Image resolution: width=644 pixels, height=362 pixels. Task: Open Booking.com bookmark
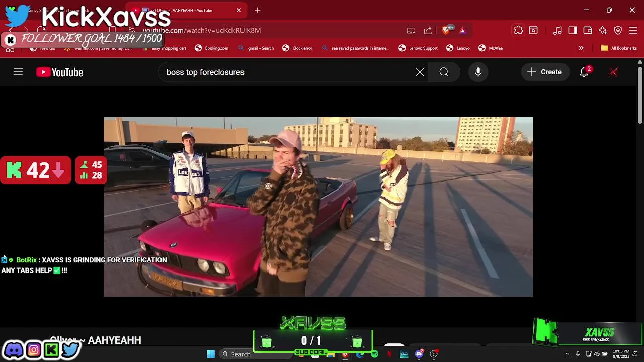[x=212, y=48]
